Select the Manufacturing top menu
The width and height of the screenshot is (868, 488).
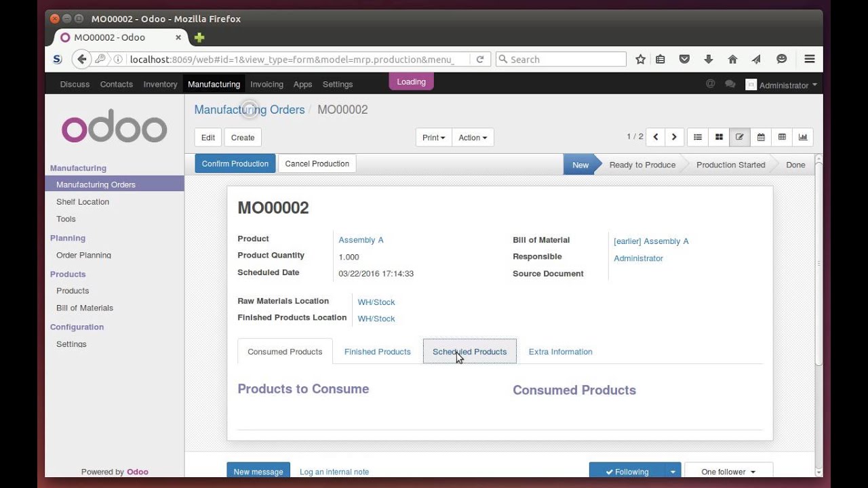coord(214,84)
